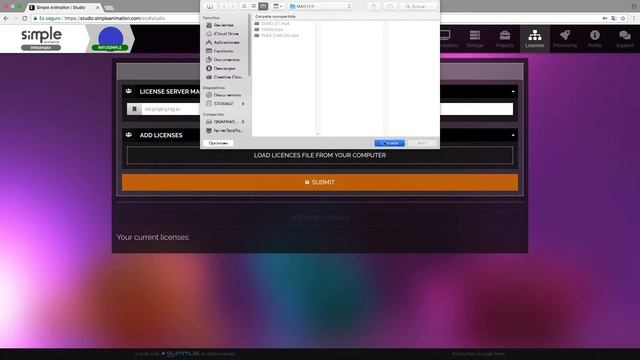Go forward in file dialog navigation

pos(233,6)
